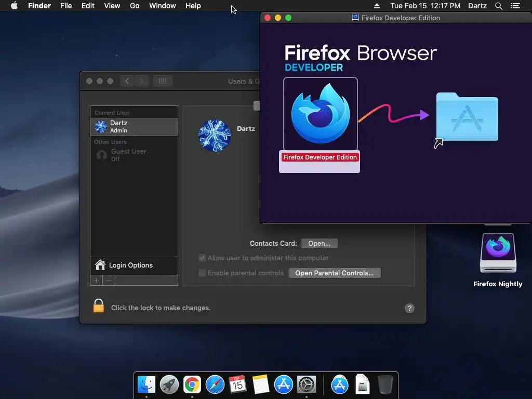Select Guest User in user list
The height and width of the screenshot is (399, 532).
point(134,155)
